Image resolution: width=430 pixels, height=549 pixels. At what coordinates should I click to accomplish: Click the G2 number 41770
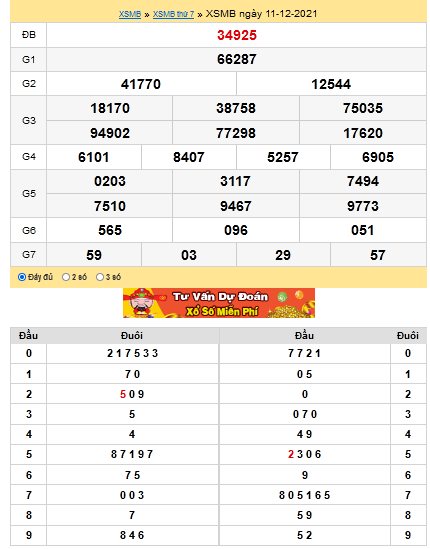pyautogui.click(x=141, y=84)
